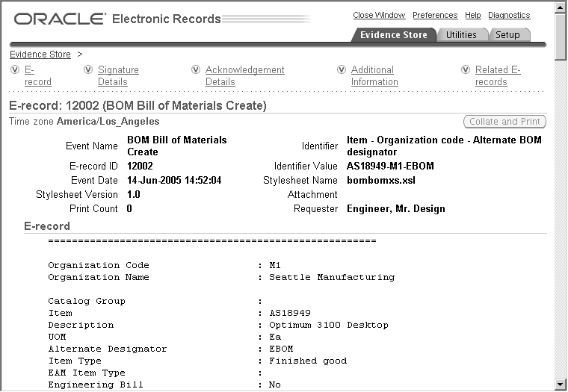
Task: Click the Organization Code value M1
Action: click(274, 265)
